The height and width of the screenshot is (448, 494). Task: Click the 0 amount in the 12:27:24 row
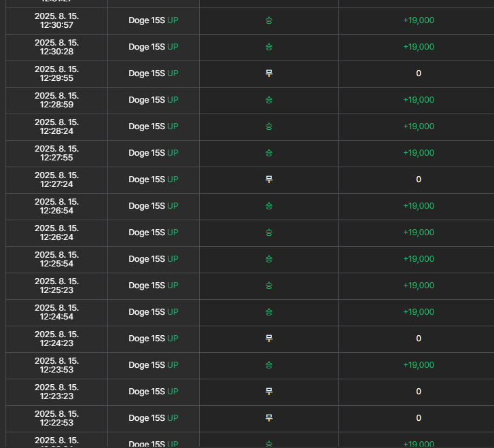419,179
